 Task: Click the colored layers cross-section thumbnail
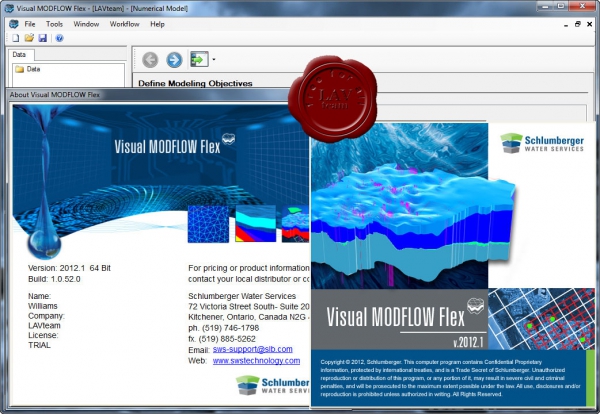[255, 224]
